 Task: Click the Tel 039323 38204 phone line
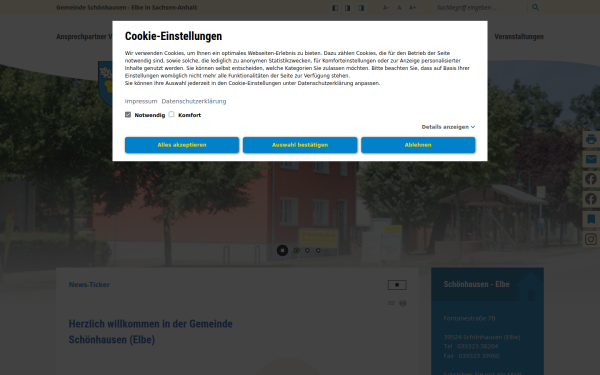471,346
